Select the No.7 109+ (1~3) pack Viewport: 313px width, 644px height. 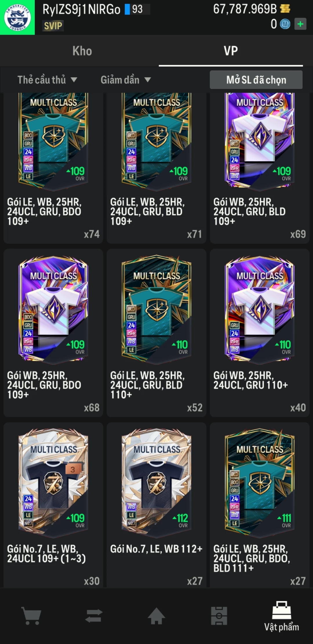click(53, 505)
